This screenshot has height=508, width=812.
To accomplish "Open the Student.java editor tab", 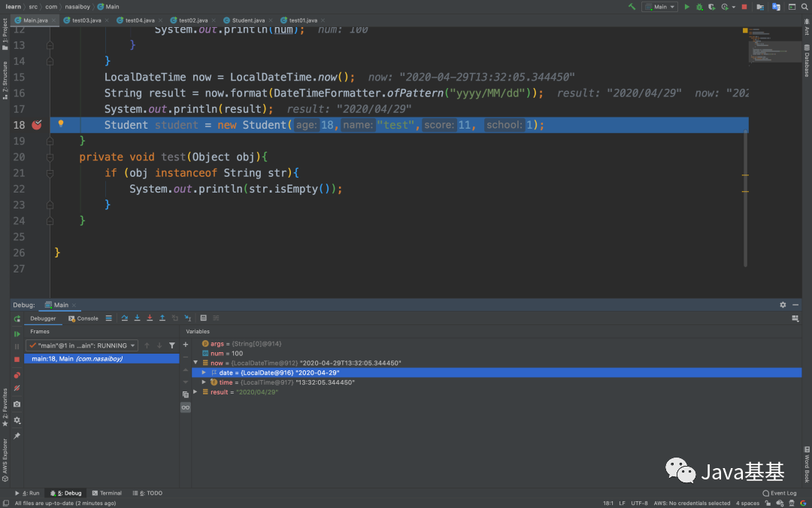I will tap(247, 20).
